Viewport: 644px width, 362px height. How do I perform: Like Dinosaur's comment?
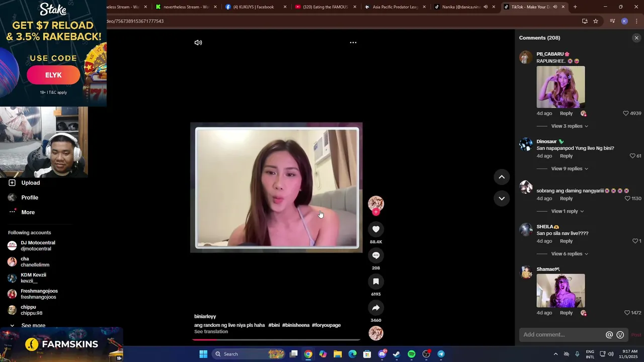click(x=632, y=156)
